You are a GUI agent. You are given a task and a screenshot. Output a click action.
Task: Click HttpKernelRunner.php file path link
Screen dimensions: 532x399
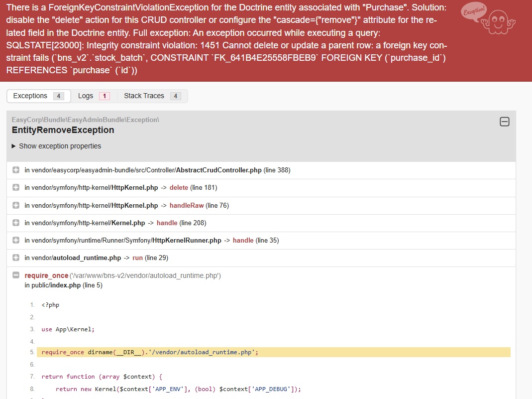tap(187, 241)
